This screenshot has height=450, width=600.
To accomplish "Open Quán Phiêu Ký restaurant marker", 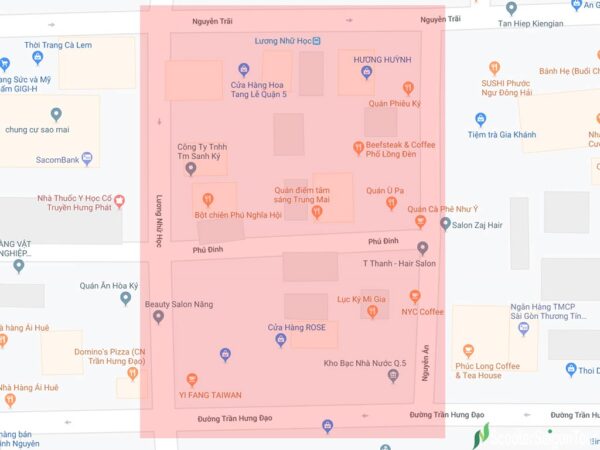I will pos(408,88).
